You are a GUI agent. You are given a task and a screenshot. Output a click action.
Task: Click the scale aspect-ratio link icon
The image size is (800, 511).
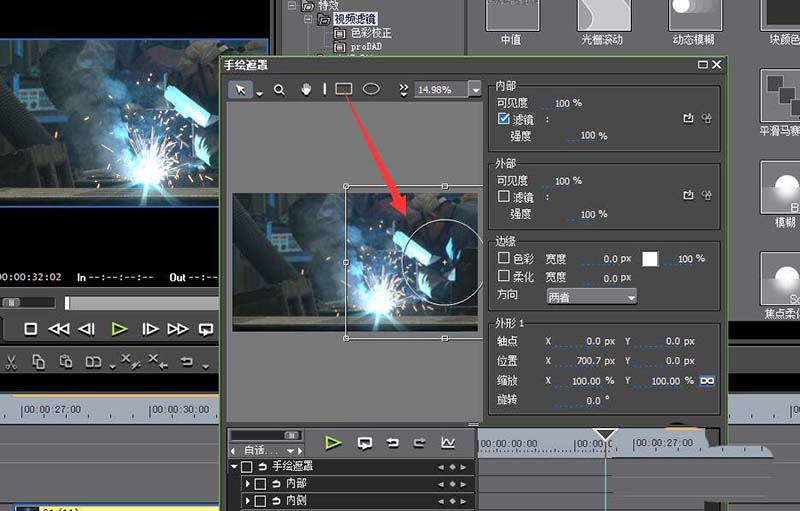(708, 381)
